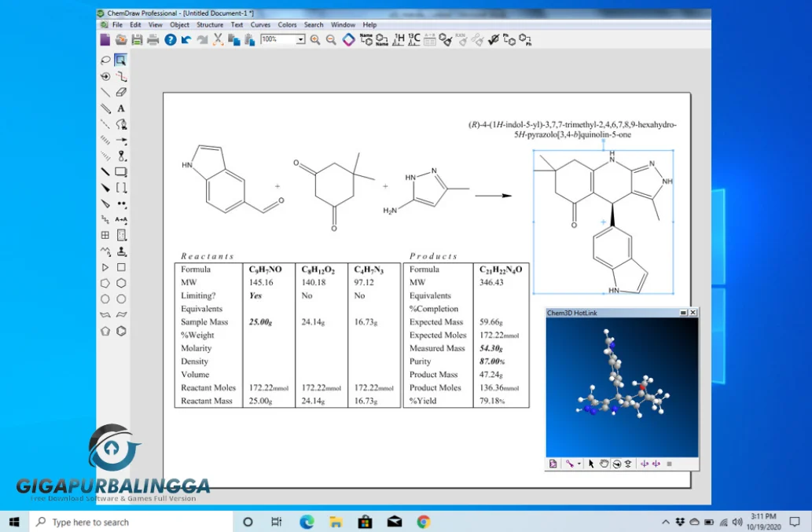Select the Marquee selection tool

[x=121, y=60]
